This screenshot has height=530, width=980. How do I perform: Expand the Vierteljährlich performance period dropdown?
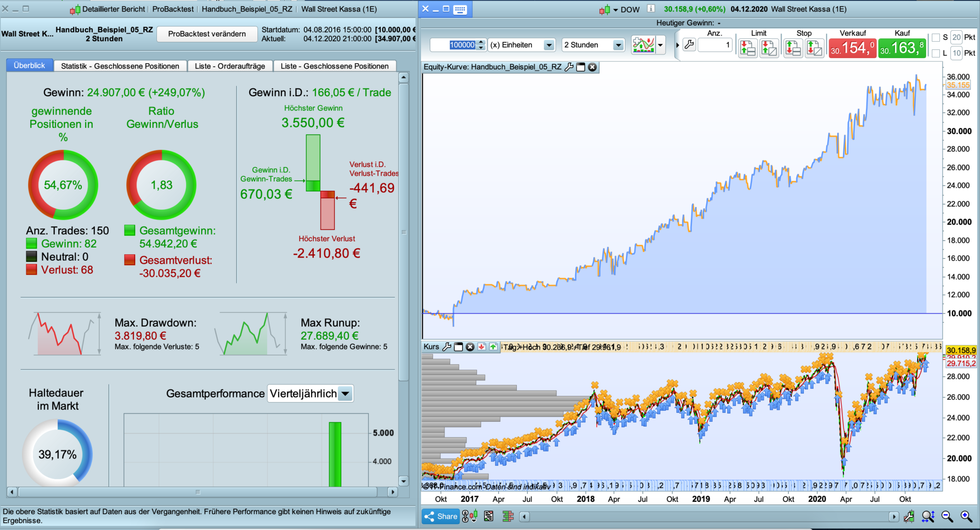[345, 394]
